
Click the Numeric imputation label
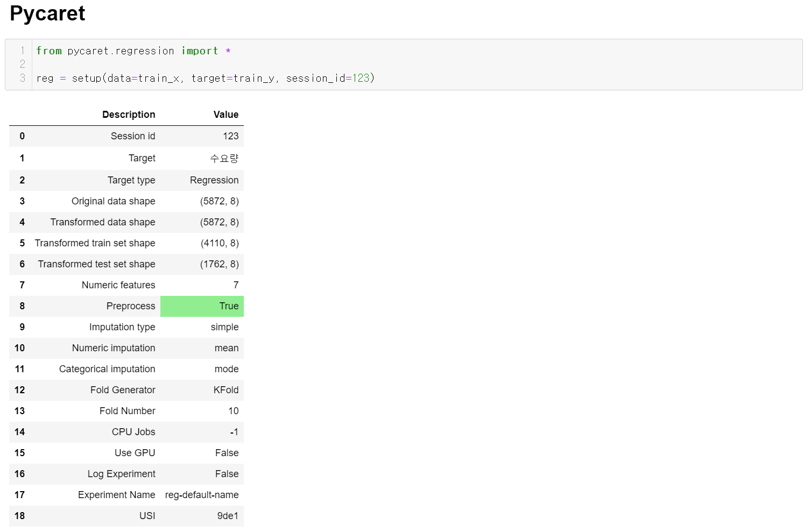tap(114, 348)
